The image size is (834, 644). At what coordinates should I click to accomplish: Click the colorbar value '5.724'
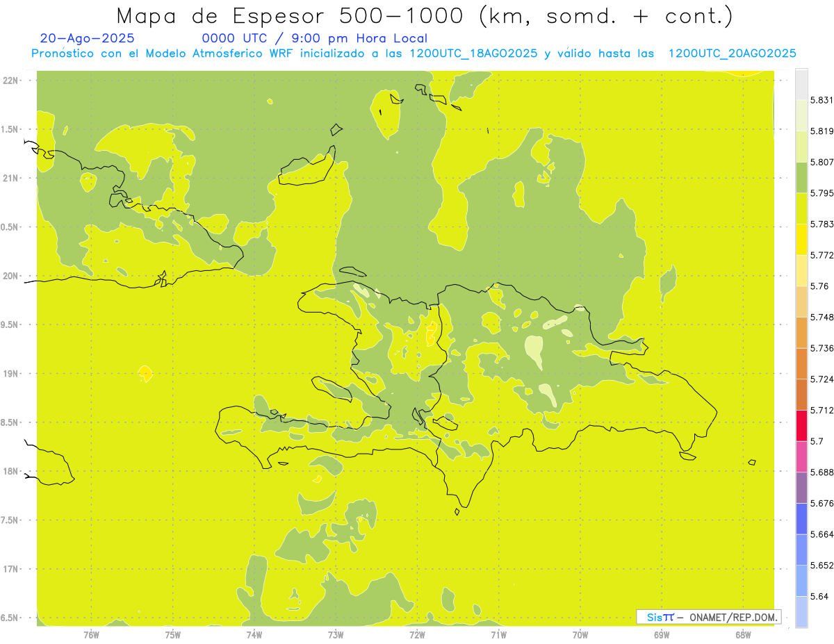coord(821,379)
